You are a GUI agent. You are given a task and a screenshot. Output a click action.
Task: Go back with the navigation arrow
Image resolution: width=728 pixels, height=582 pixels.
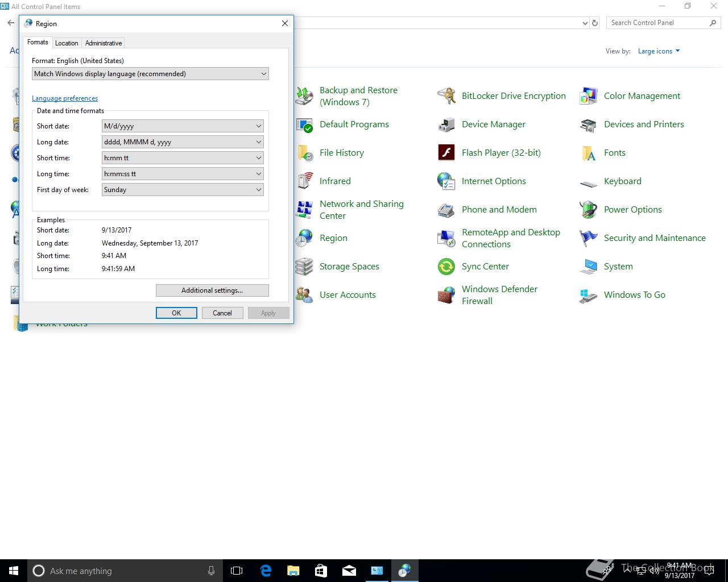(x=11, y=23)
